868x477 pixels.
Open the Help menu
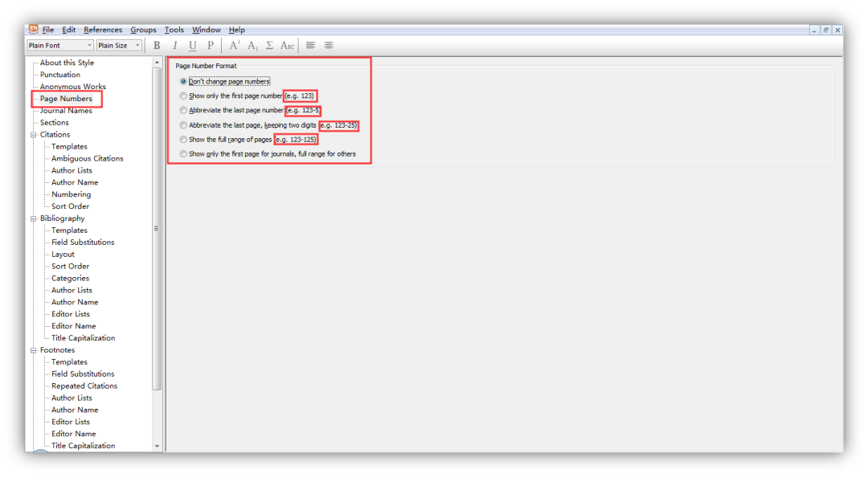coord(237,30)
